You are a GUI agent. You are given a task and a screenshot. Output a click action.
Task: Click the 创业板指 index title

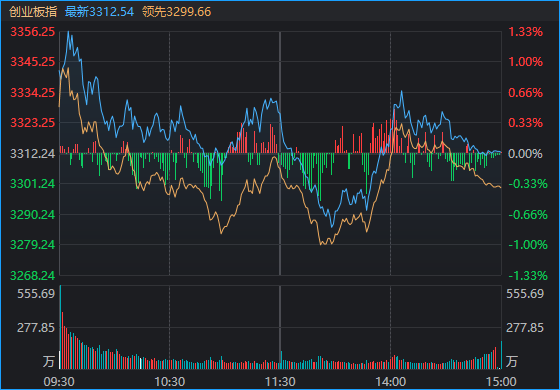click(x=33, y=12)
